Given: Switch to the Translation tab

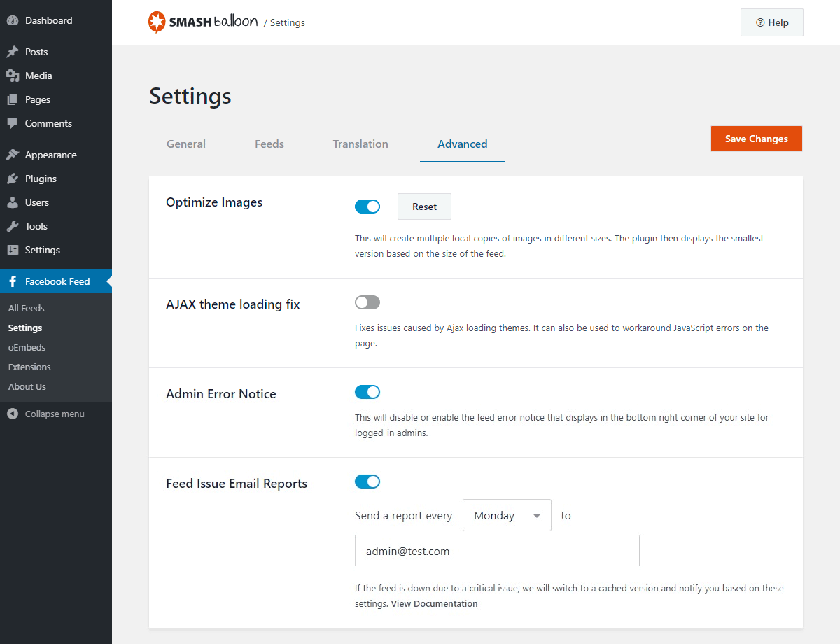Looking at the screenshot, I should (x=360, y=144).
